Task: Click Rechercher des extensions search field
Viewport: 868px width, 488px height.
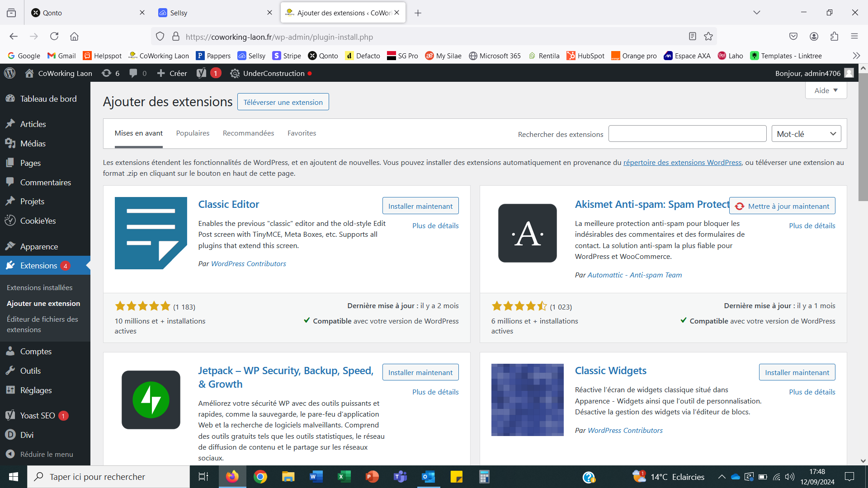Action: tap(687, 134)
